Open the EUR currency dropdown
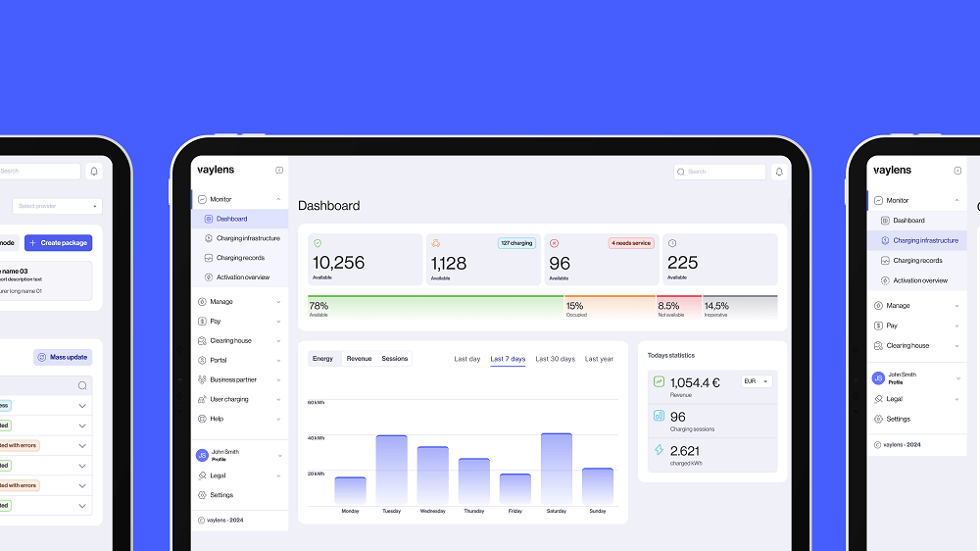The width and height of the screenshot is (980, 551). 757,380
